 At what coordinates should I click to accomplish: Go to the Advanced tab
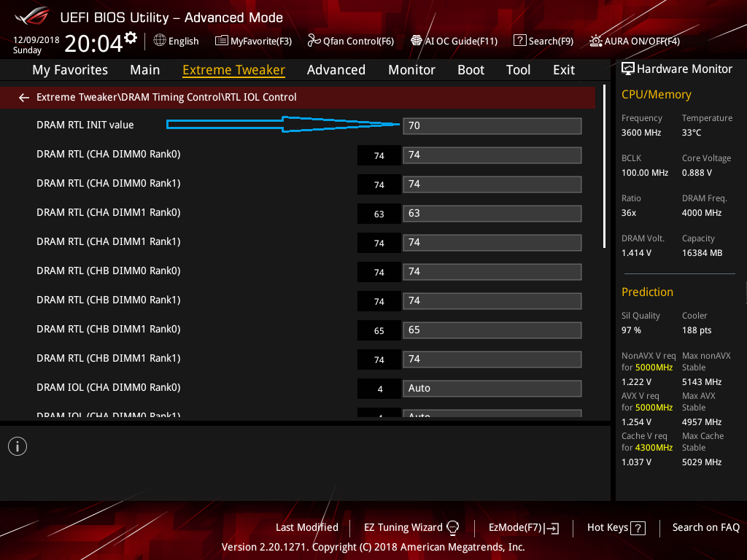336,70
